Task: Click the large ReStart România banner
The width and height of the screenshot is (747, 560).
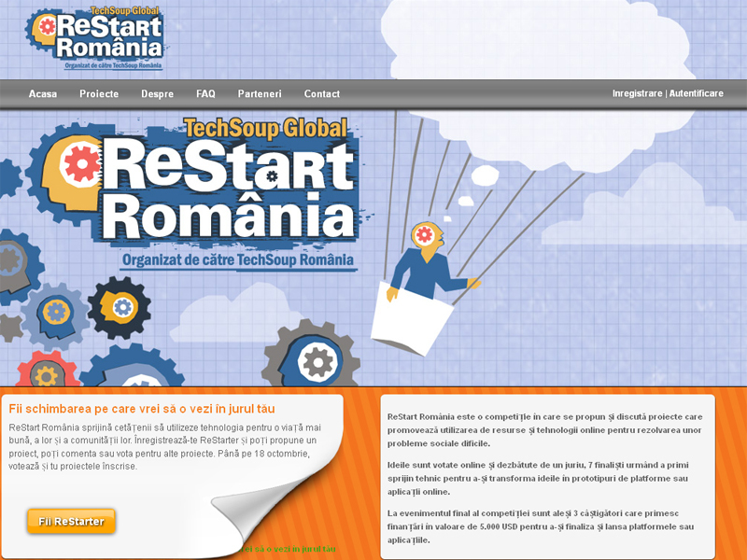Action: coord(195,195)
